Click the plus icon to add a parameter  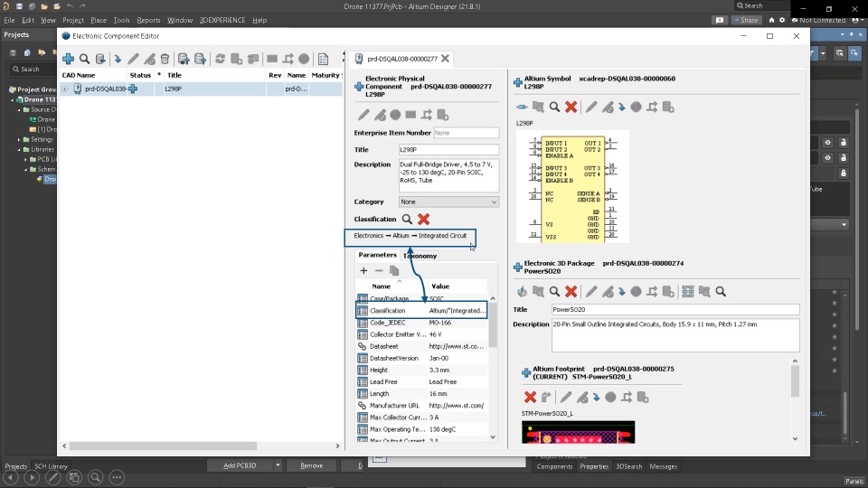click(x=363, y=270)
